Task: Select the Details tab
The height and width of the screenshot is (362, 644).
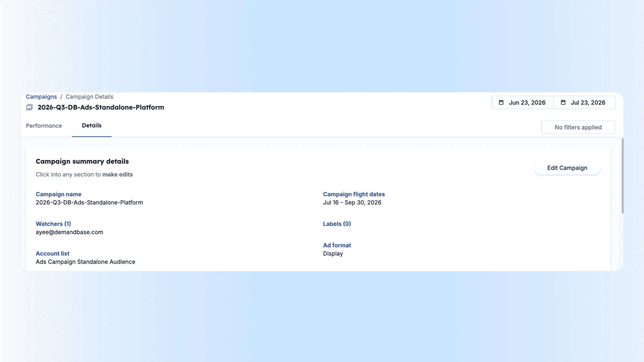Action: pyautogui.click(x=92, y=125)
